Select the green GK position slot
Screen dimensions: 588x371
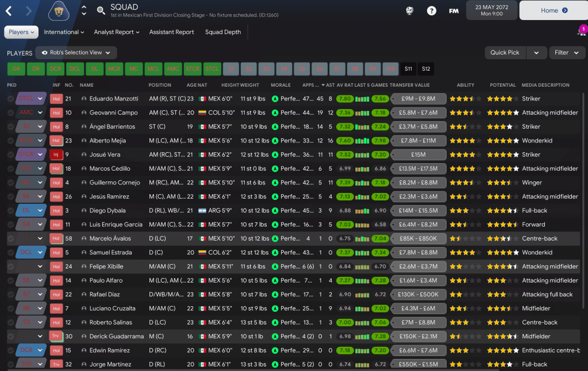coord(16,69)
